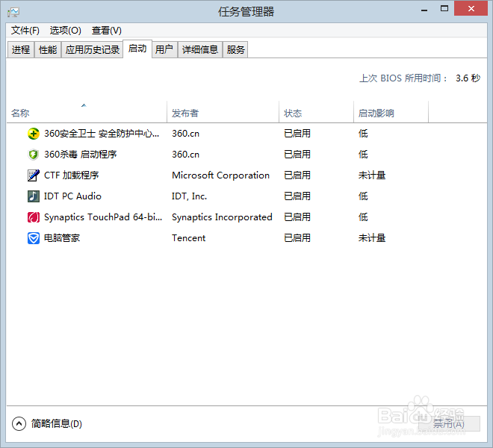493x448 pixels.
Task: Switch to the 应用历史记录 tab
Action: pyautogui.click(x=92, y=50)
